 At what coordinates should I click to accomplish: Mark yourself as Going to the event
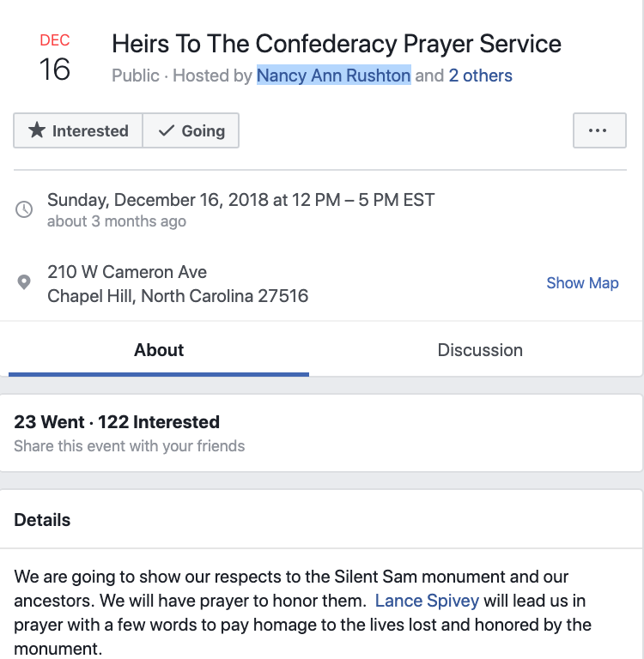[x=191, y=130]
